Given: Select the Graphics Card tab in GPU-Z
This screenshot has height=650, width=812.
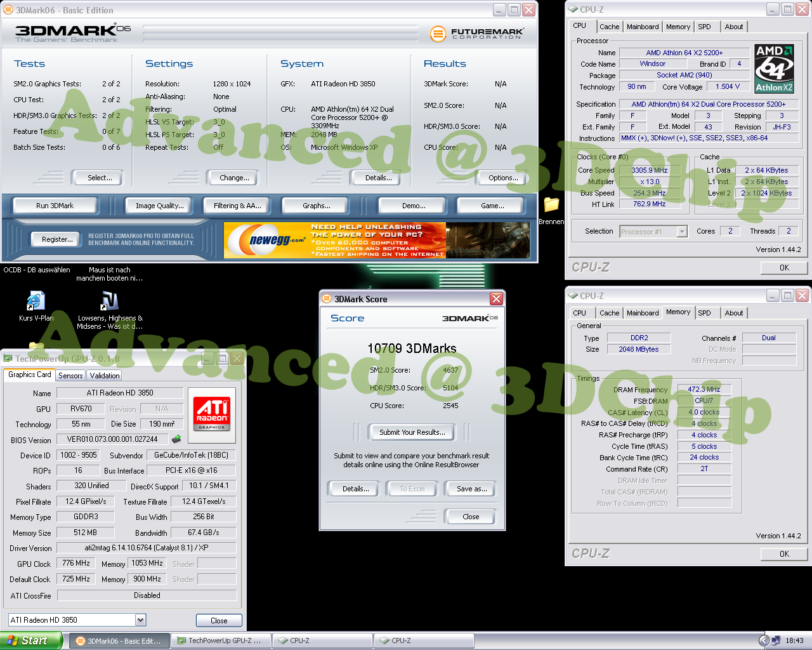Looking at the screenshot, I should [30, 375].
